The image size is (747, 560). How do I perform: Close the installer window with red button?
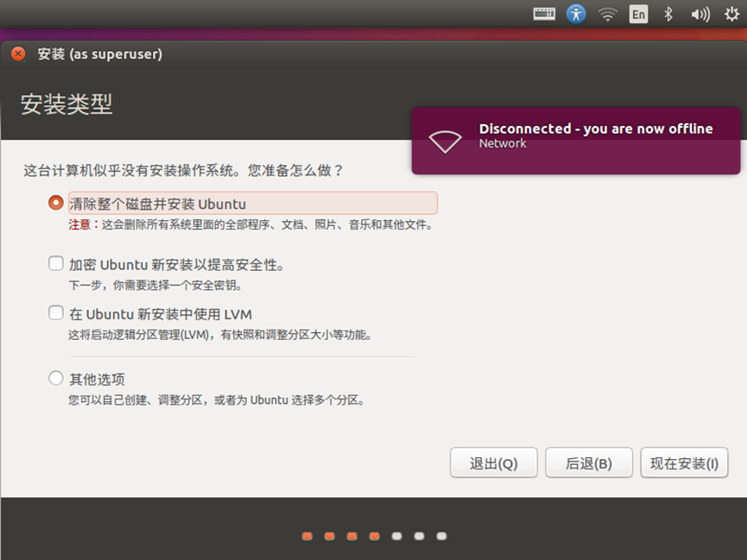coord(18,53)
